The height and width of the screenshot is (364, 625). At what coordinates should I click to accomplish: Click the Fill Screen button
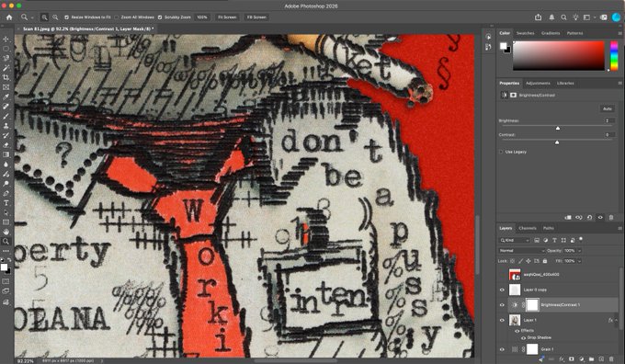(x=256, y=17)
